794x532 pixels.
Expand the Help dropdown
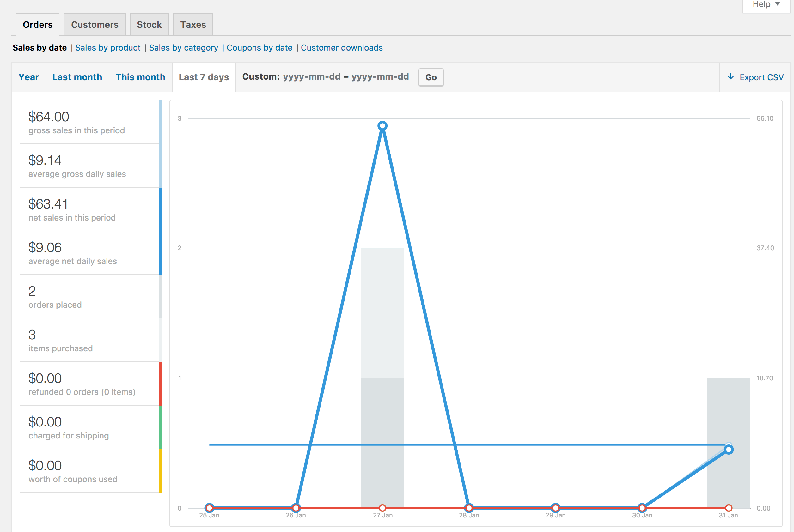pos(766,4)
